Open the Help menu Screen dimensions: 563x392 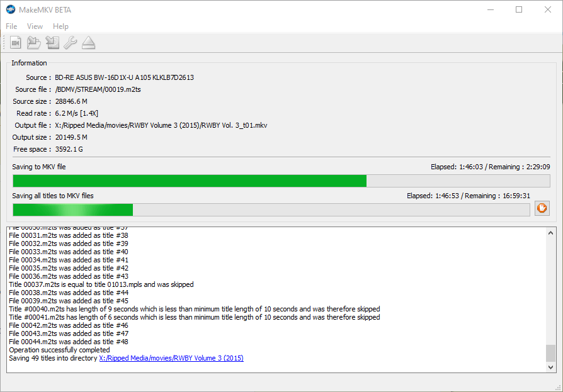tap(60, 26)
